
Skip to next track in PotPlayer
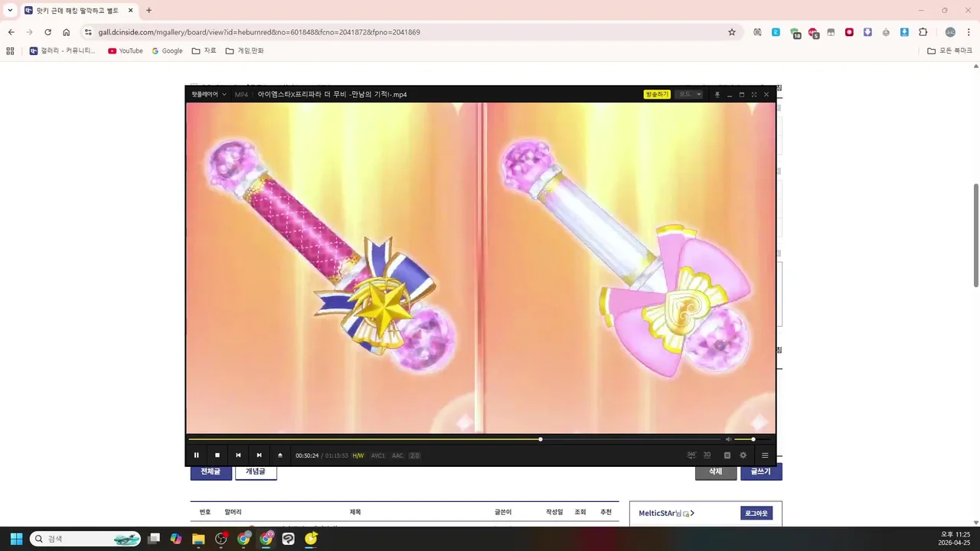259,455
